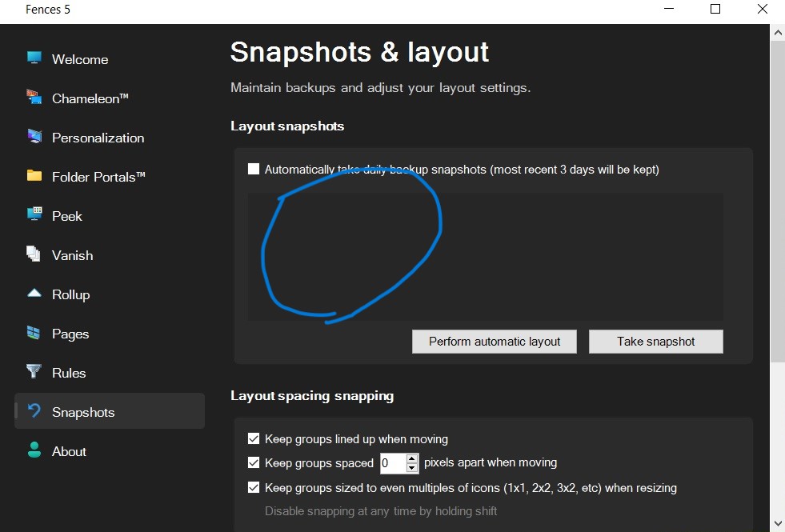Disable Keep groups sized to even multiples
The width and height of the screenshot is (785, 532).
click(x=254, y=487)
